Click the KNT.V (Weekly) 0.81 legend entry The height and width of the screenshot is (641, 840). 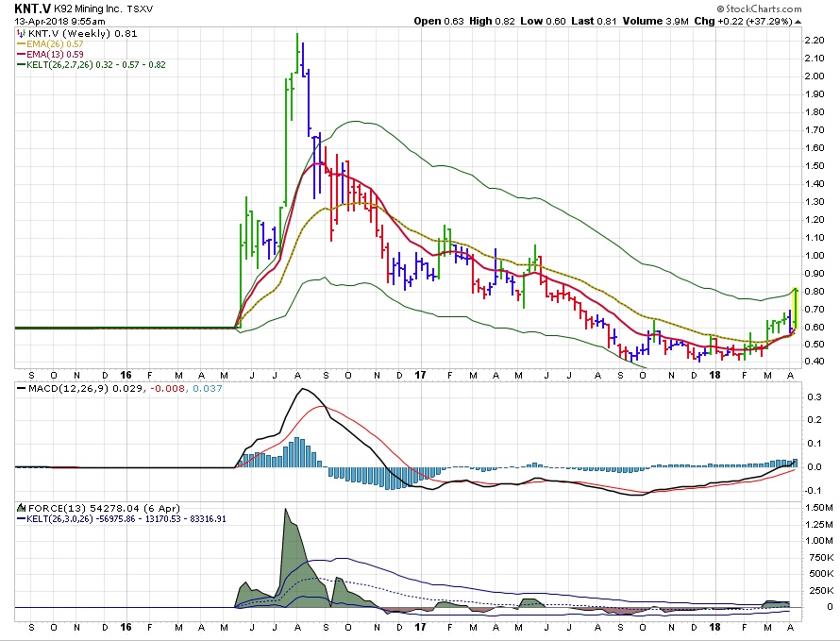tap(82, 33)
